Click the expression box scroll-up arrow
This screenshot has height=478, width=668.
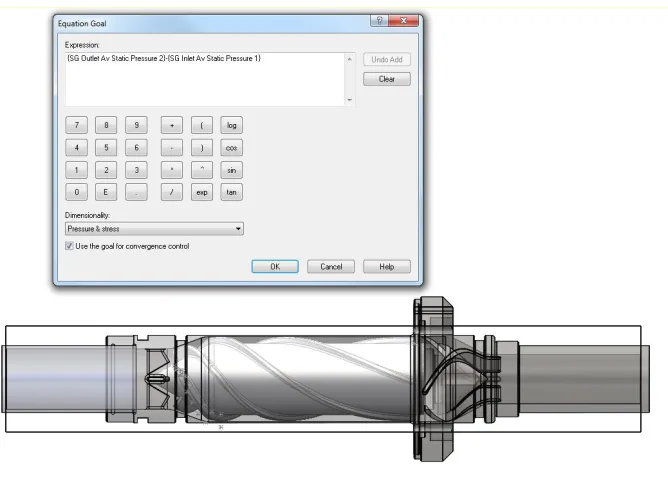click(350, 59)
